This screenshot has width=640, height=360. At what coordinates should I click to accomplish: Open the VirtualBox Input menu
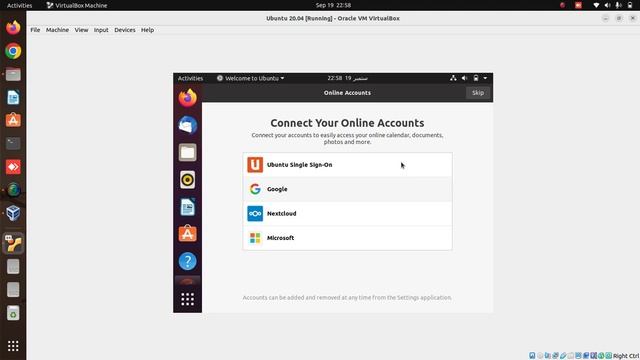101,30
